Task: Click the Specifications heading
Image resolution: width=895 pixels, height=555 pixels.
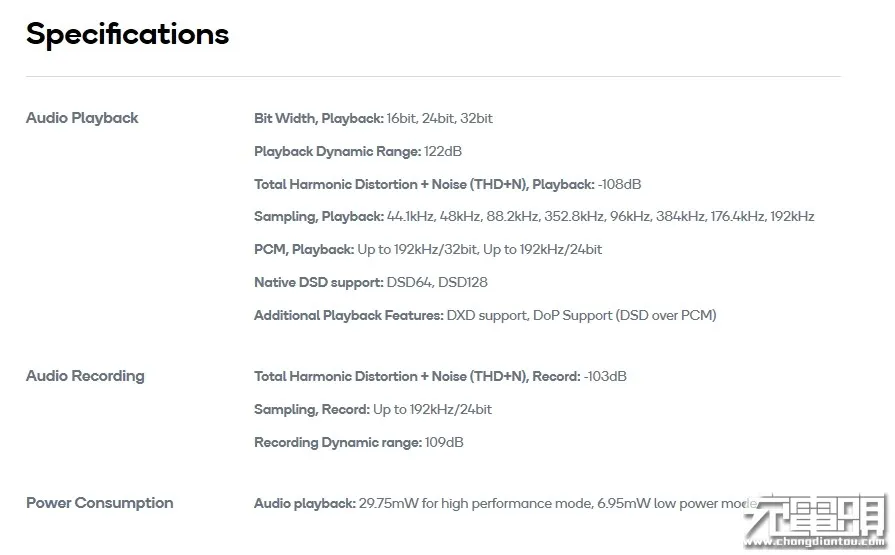Action: click(127, 34)
